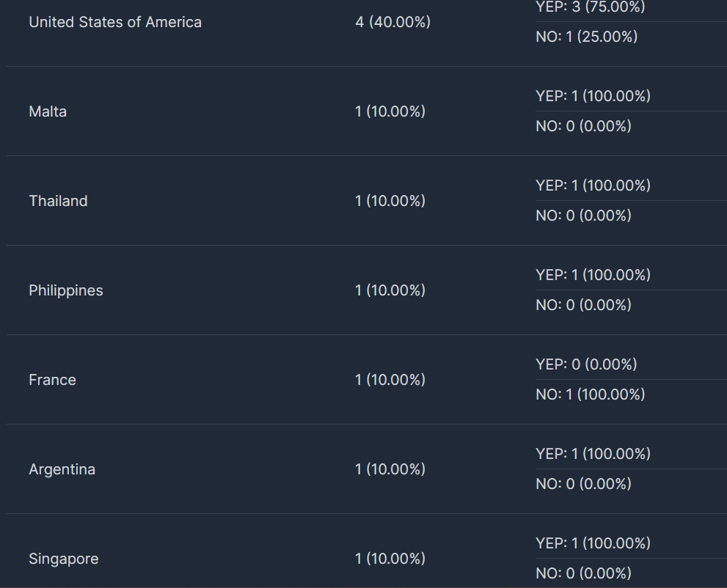Click Singapore's 1 (10.00%) response count
The image size is (727, 588).
click(x=390, y=559)
